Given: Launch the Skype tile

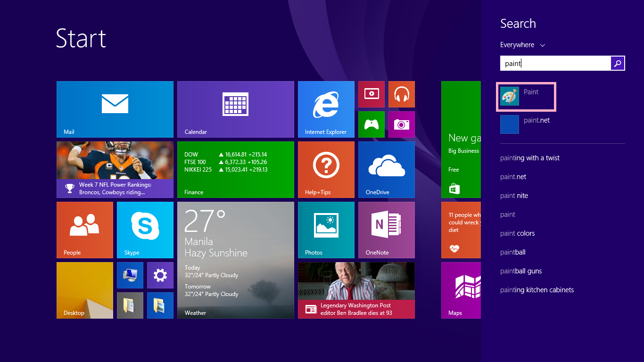Looking at the screenshot, I should pyautogui.click(x=145, y=230).
